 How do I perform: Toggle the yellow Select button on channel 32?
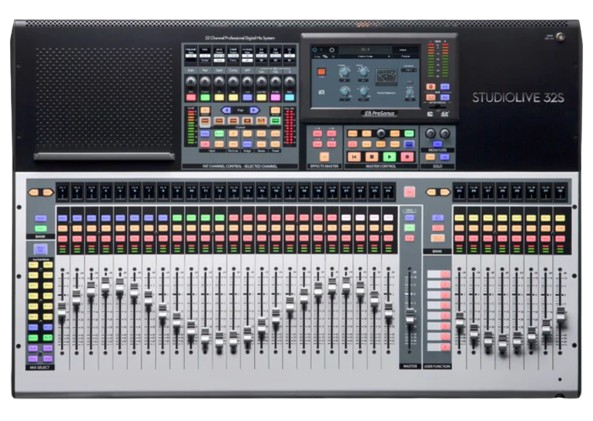point(560,218)
